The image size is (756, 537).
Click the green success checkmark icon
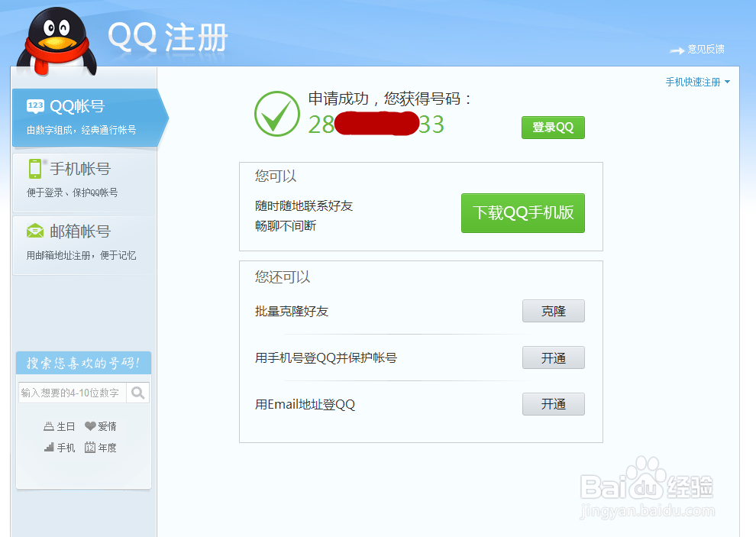coord(276,114)
